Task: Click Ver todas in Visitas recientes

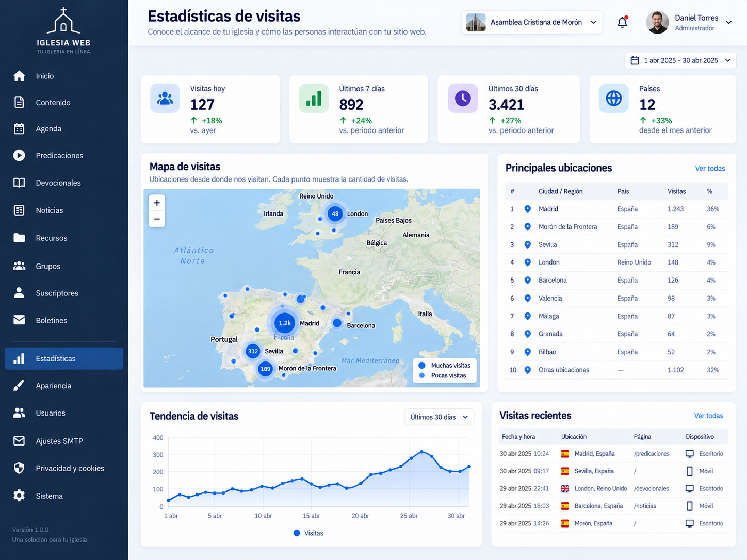Action: (708, 416)
